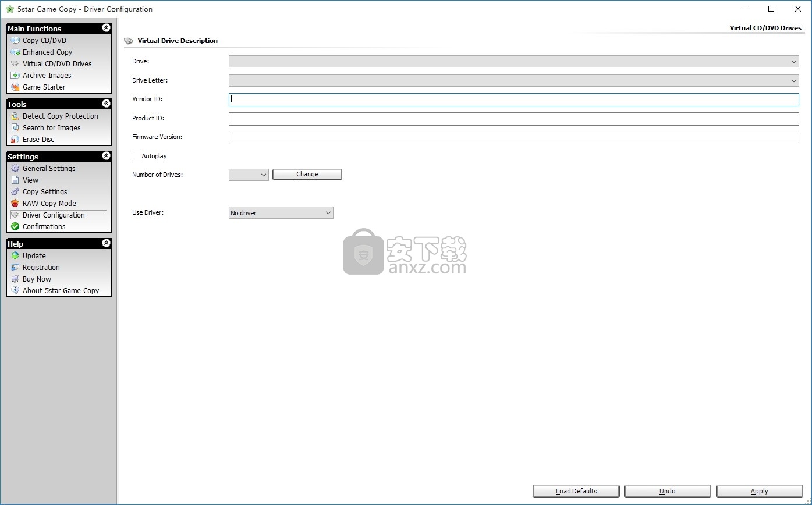This screenshot has height=505, width=812.
Task: Click the About 5star Game Copy info icon
Action: tap(15, 290)
